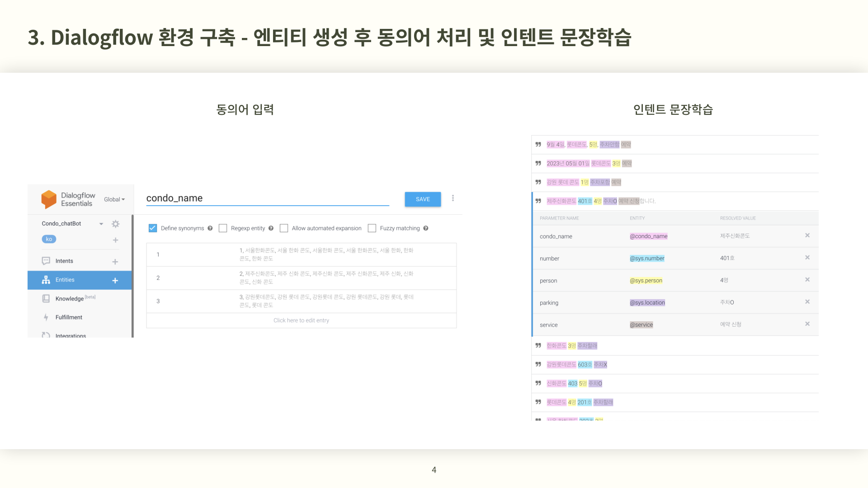Click the agent settings gear icon
This screenshot has width=868, height=488.
[x=116, y=224]
